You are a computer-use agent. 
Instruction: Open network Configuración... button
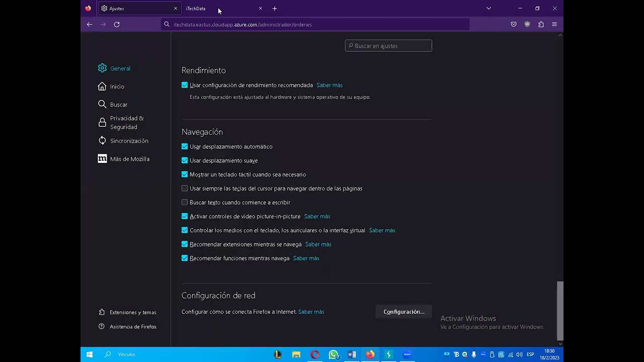[x=404, y=312]
